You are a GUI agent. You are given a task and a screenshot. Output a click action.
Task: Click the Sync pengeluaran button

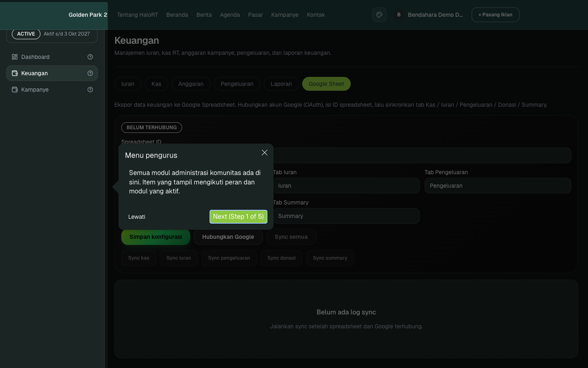click(229, 258)
